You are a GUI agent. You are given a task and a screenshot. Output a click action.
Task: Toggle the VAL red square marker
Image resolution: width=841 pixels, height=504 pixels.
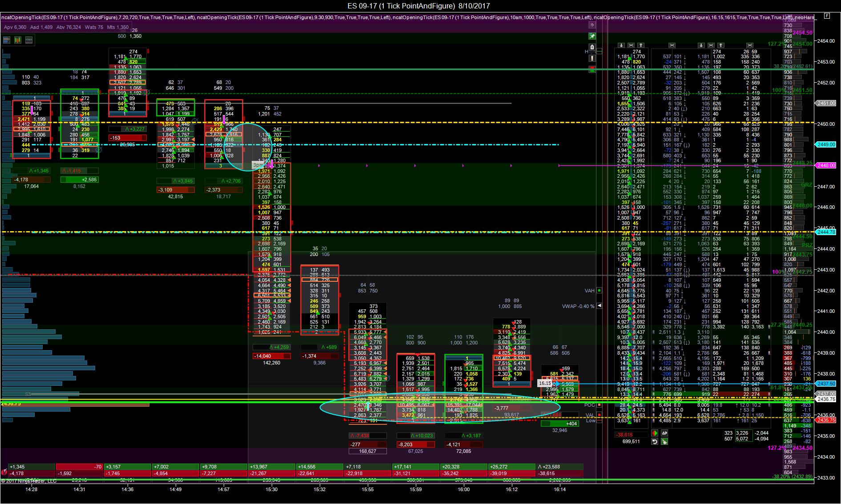pos(599,415)
